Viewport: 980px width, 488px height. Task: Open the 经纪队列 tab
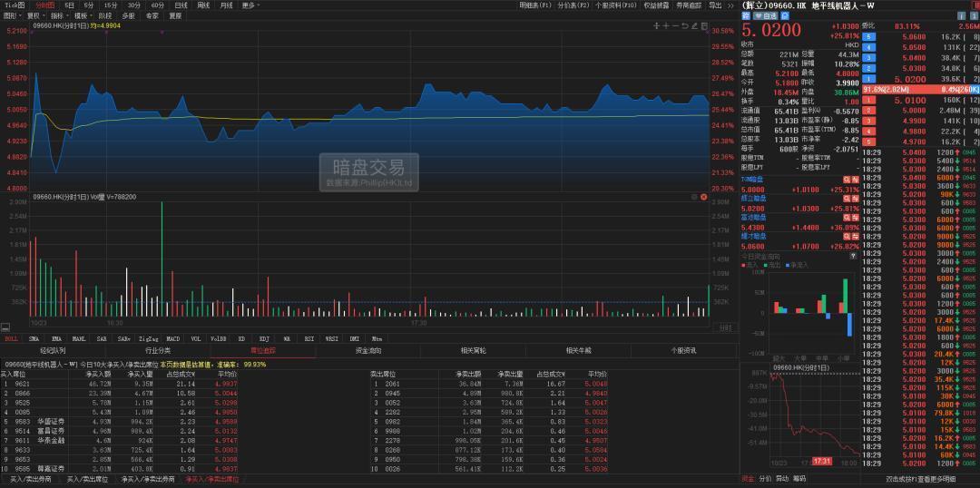click(53, 350)
